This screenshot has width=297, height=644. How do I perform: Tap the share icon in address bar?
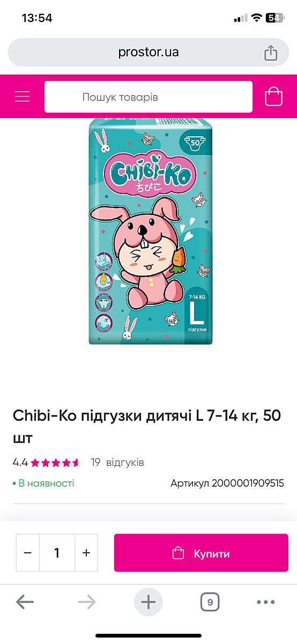click(x=271, y=53)
